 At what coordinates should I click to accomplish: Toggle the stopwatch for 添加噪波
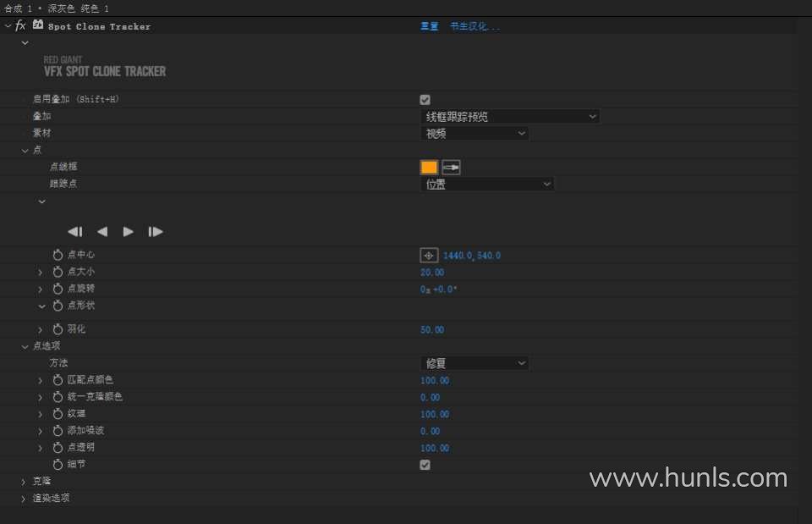tap(58, 431)
